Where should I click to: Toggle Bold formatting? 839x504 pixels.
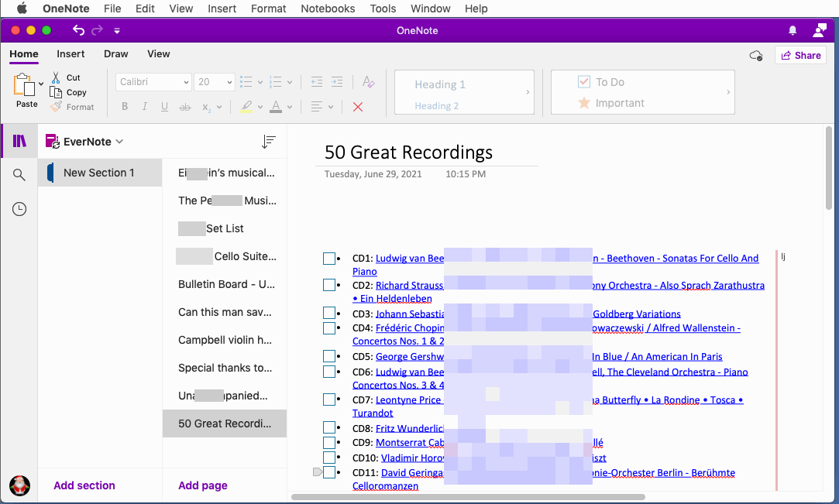click(125, 106)
